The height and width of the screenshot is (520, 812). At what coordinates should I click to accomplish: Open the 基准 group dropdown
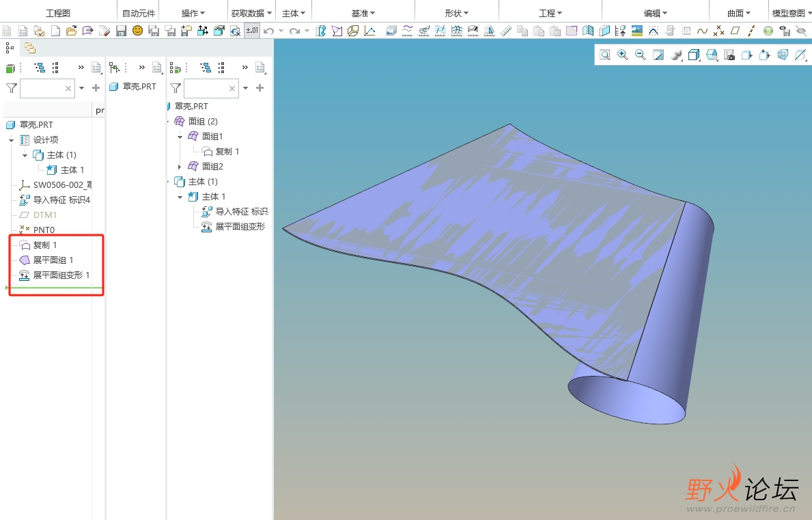tap(363, 13)
